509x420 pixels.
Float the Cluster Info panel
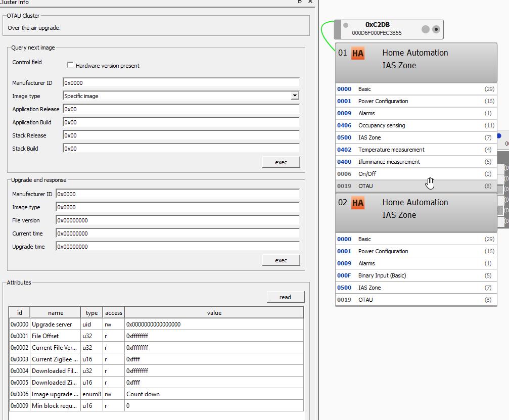(300, 2)
